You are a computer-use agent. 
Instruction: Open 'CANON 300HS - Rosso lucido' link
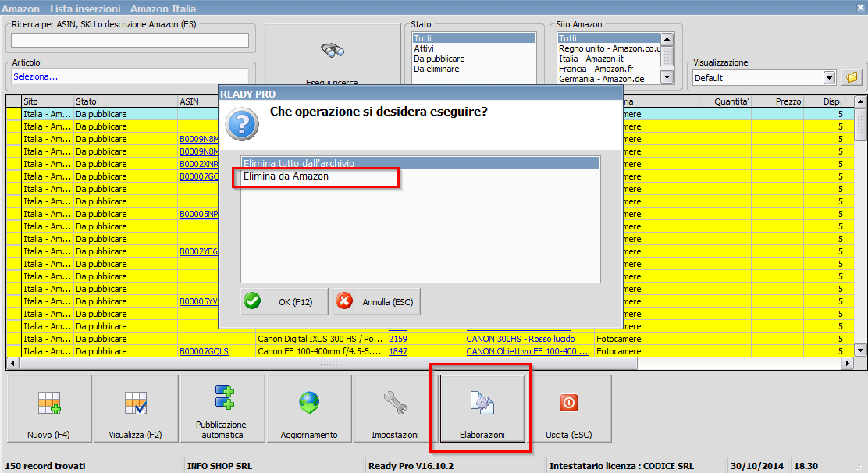coord(521,339)
